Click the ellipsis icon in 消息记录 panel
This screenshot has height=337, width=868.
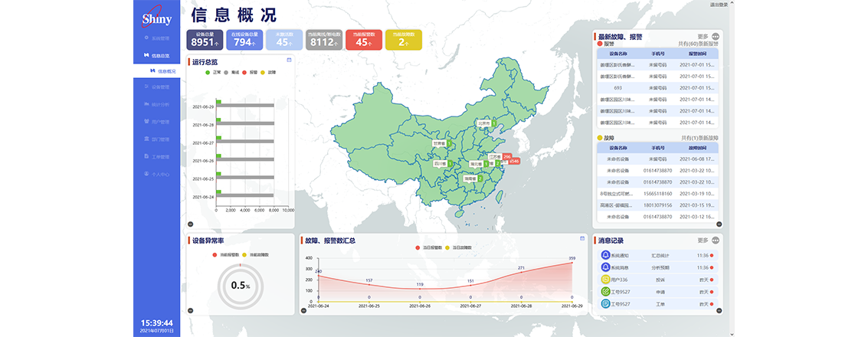point(716,240)
